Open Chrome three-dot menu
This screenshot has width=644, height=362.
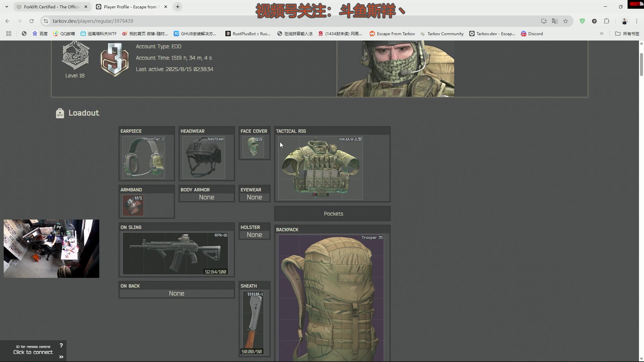tap(637, 21)
